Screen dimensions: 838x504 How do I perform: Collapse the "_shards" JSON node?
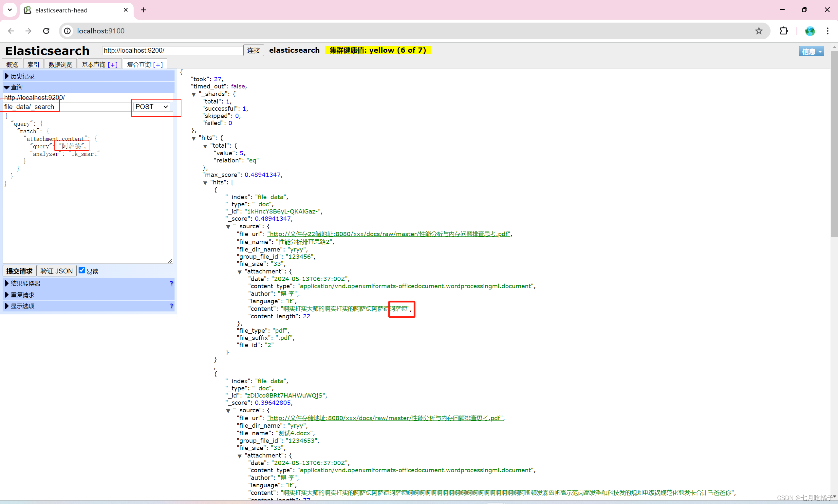click(194, 94)
